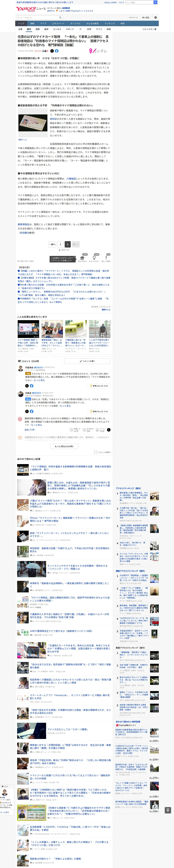Open 国内 category tab
Screen dimensions: 174x868
(29, 29)
